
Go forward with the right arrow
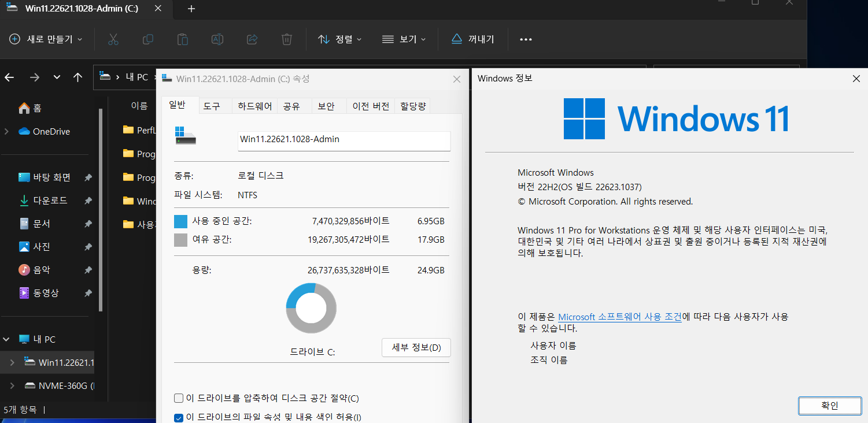pyautogui.click(x=35, y=77)
